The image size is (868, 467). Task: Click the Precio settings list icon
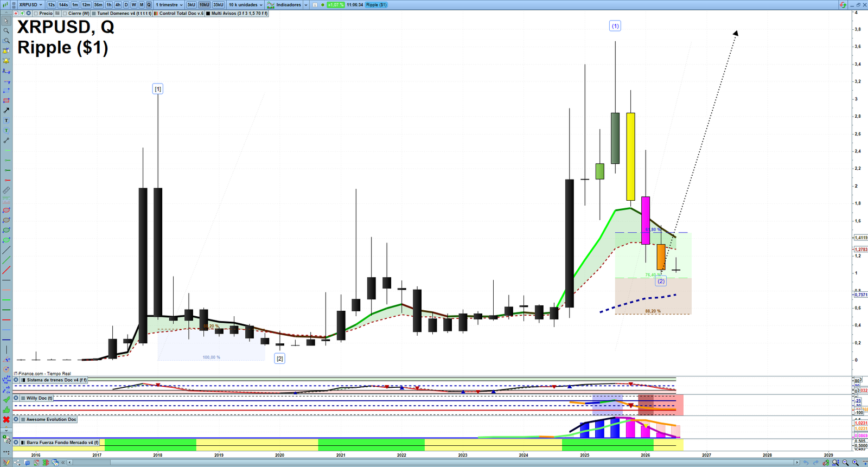click(x=58, y=13)
